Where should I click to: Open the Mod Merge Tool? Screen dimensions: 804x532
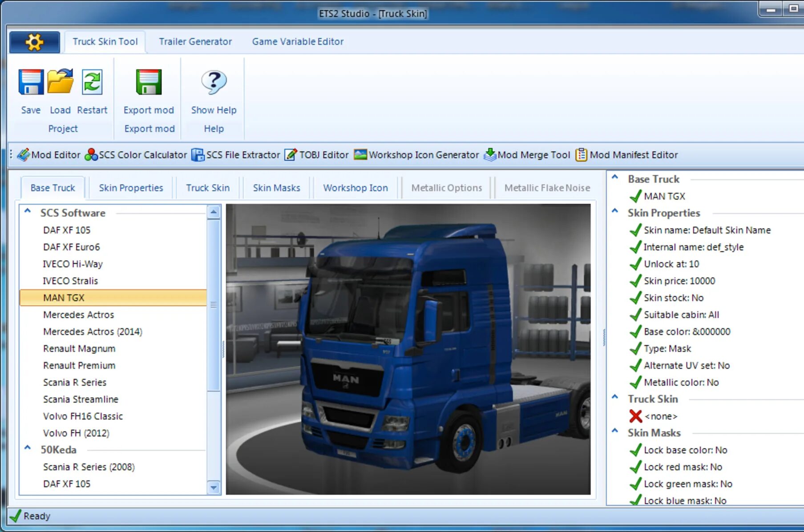[527, 155]
